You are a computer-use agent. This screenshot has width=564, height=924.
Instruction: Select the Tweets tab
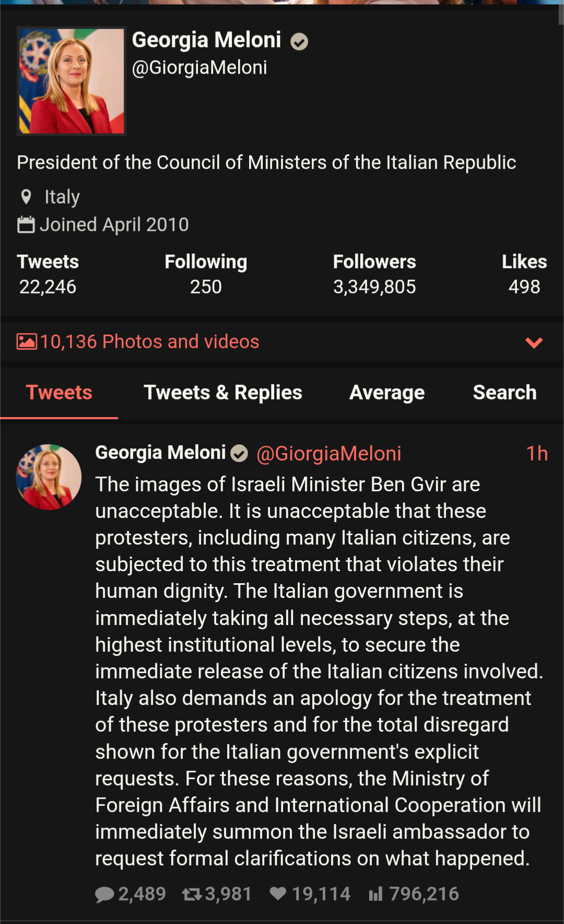59,392
